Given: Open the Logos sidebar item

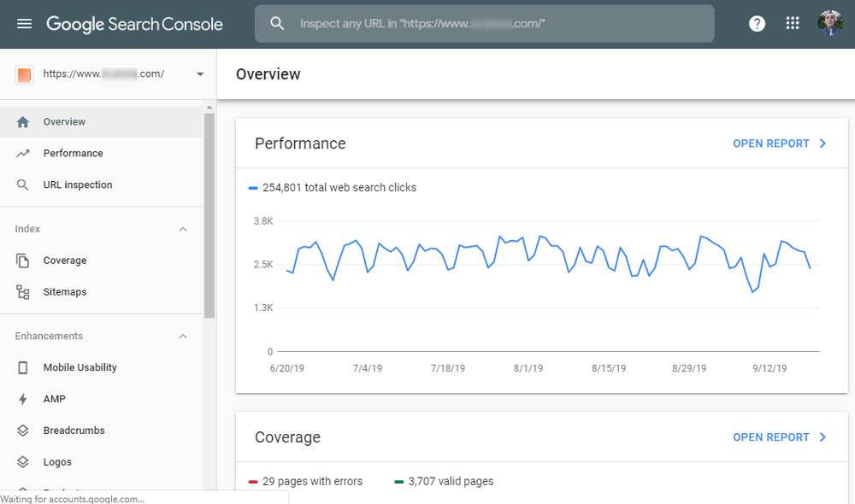Looking at the screenshot, I should [102, 462].
